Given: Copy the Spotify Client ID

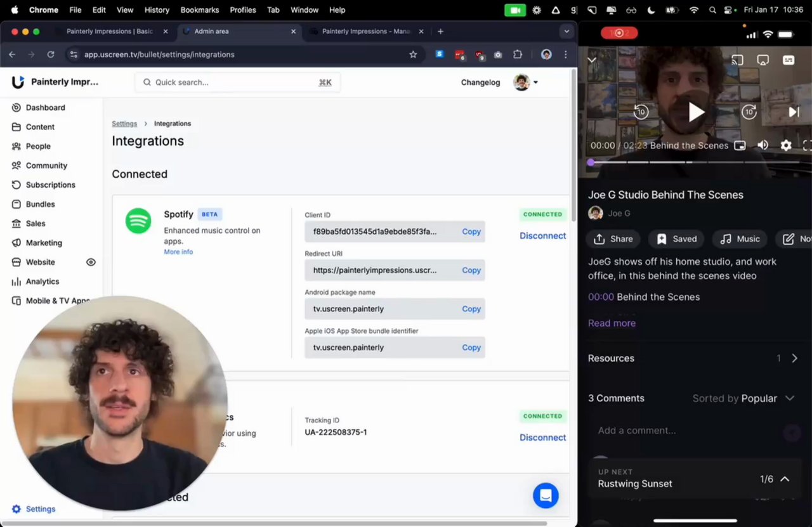Looking at the screenshot, I should coord(471,231).
